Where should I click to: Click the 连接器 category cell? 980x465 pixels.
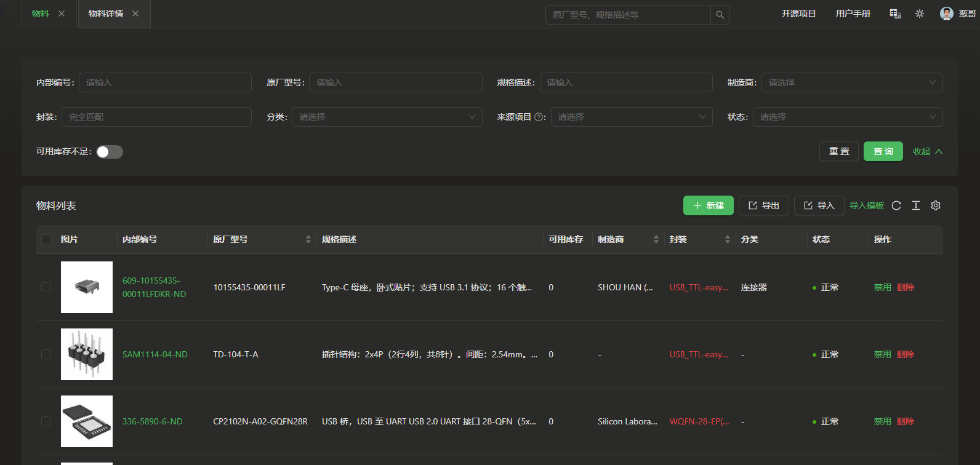[x=754, y=287]
